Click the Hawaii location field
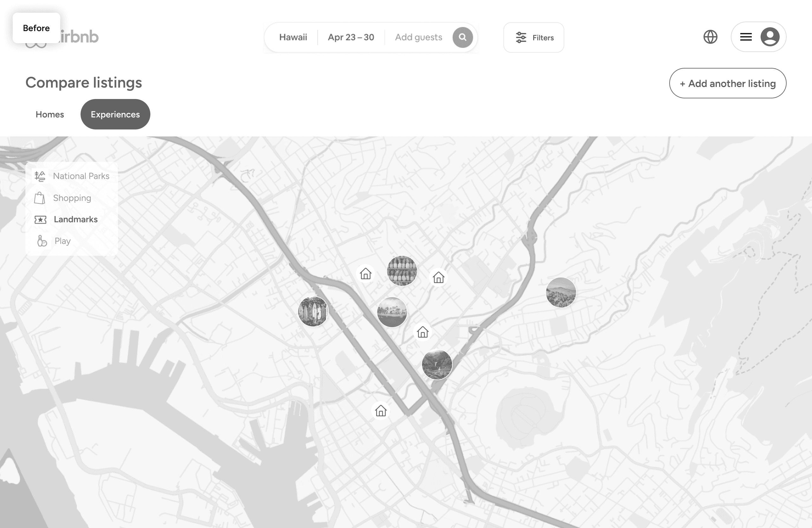Viewport: 812px width, 528px height. [x=293, y=37]
